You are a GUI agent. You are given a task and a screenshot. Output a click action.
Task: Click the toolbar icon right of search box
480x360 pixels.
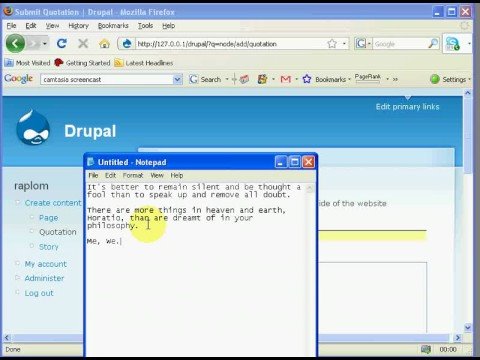click(453, 44)
